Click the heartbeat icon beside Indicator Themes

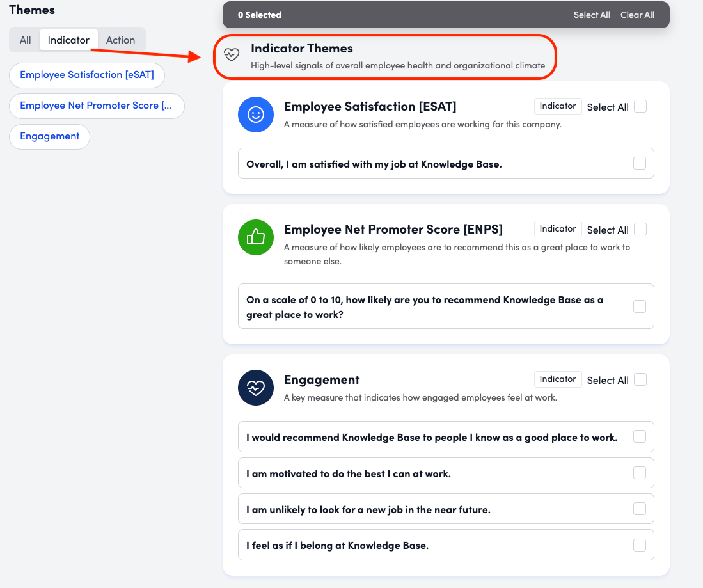click(232, 56)
